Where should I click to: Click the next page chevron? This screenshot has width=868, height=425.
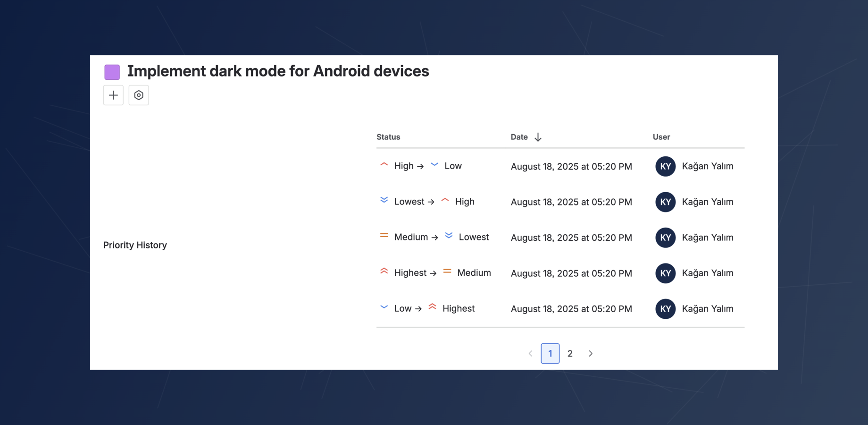[590, 354]
